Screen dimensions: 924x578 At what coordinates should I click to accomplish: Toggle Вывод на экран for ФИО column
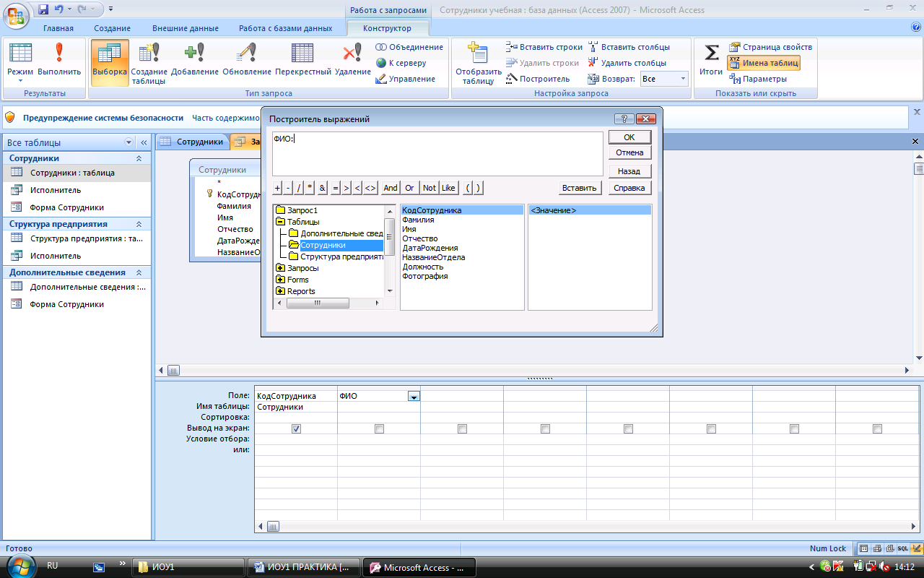coord(379,428)
